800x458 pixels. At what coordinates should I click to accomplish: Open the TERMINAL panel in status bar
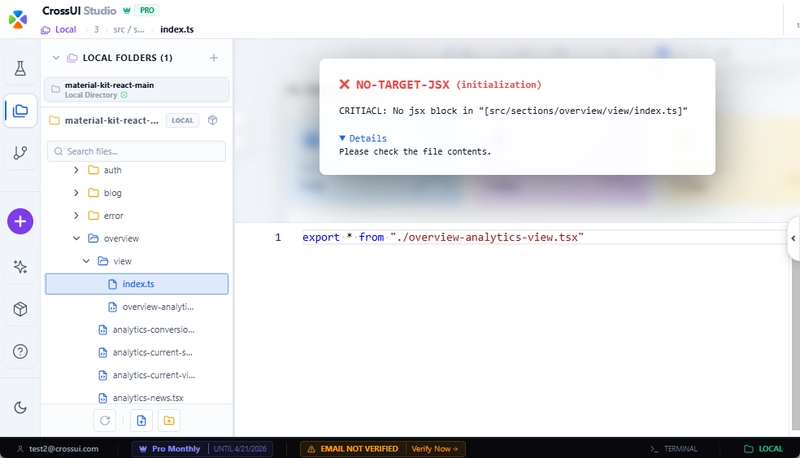[x=674, y=449]
